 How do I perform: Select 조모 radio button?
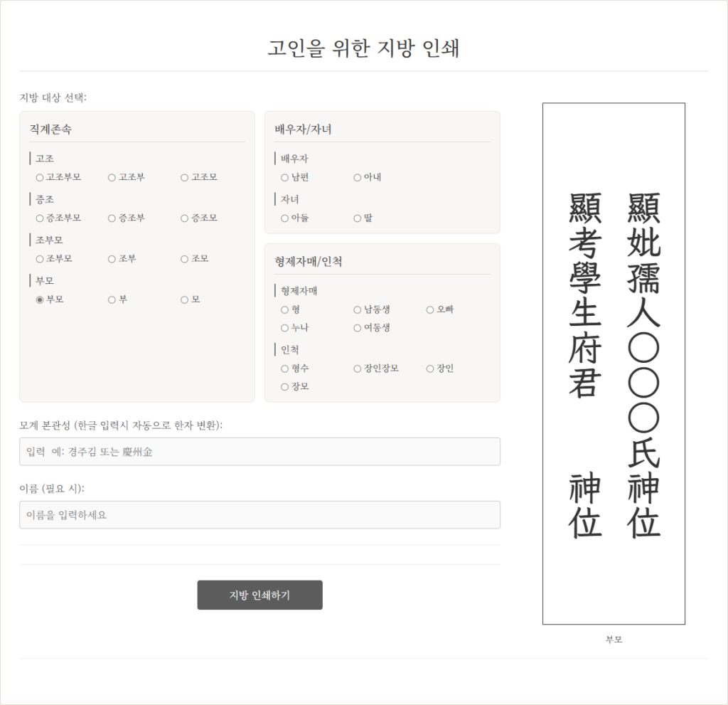pos(184,258)
